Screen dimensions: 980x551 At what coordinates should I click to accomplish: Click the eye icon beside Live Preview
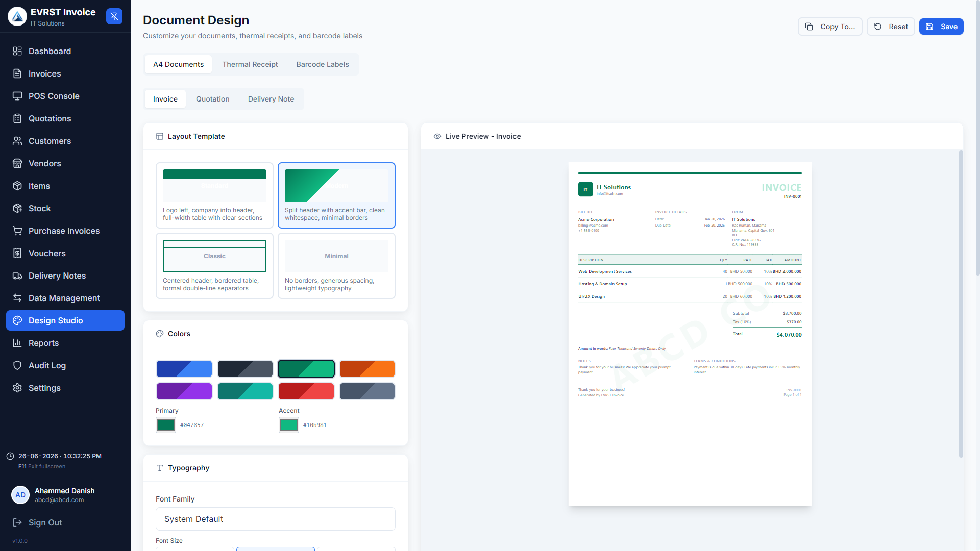pos(437,136)
